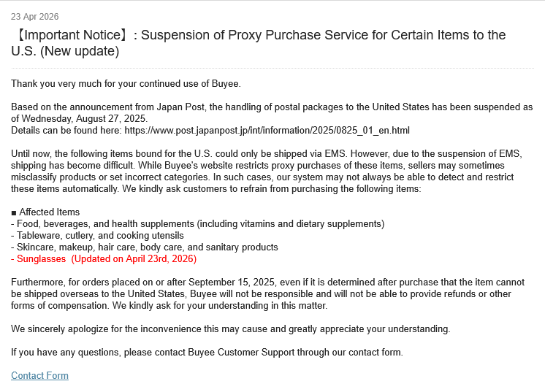
Task: Click the "If you have any questions" sentence
Action: coord(207,352)
